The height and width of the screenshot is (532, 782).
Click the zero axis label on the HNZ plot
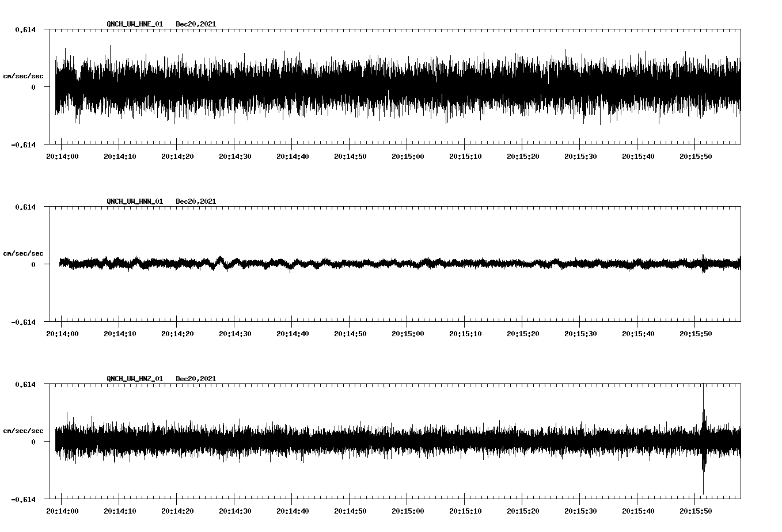(x=33, y=442)
